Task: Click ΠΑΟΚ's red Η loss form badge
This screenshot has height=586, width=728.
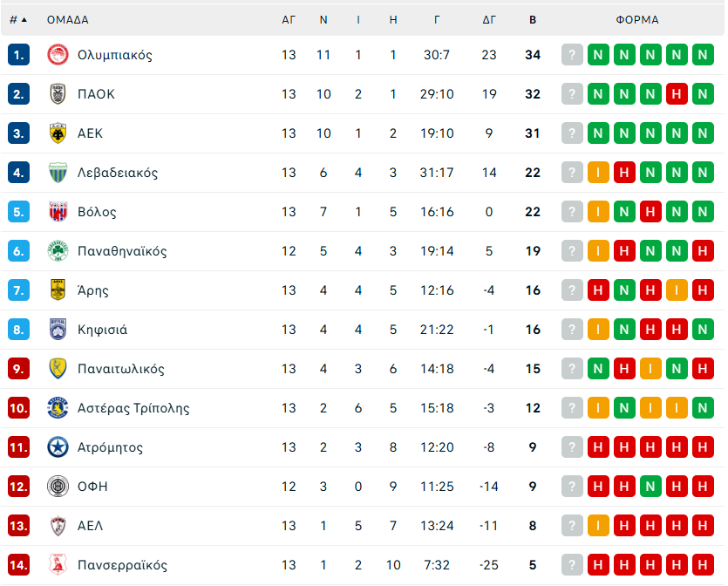Action: tap(677, 94)
